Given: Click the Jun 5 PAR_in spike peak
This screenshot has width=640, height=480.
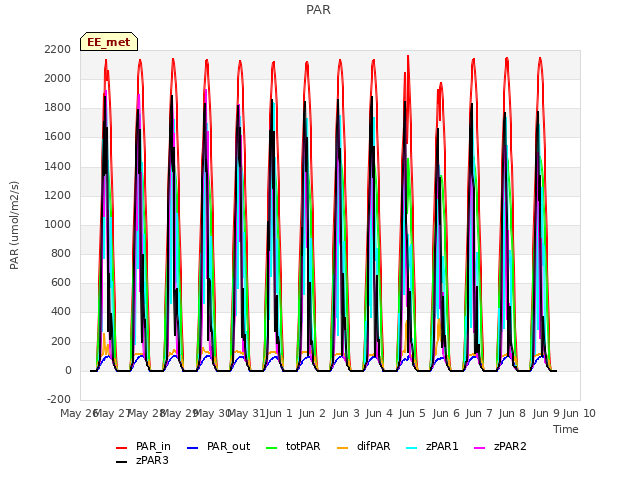Looking at the screenshot, I should (x=408, y=56).
